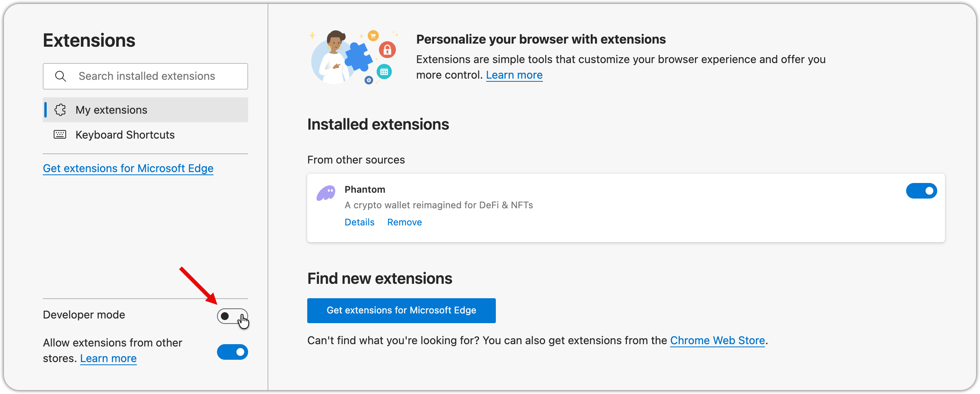Click Learn more about other stores
The height and width of the screenshot is (394, 980).
108,359
